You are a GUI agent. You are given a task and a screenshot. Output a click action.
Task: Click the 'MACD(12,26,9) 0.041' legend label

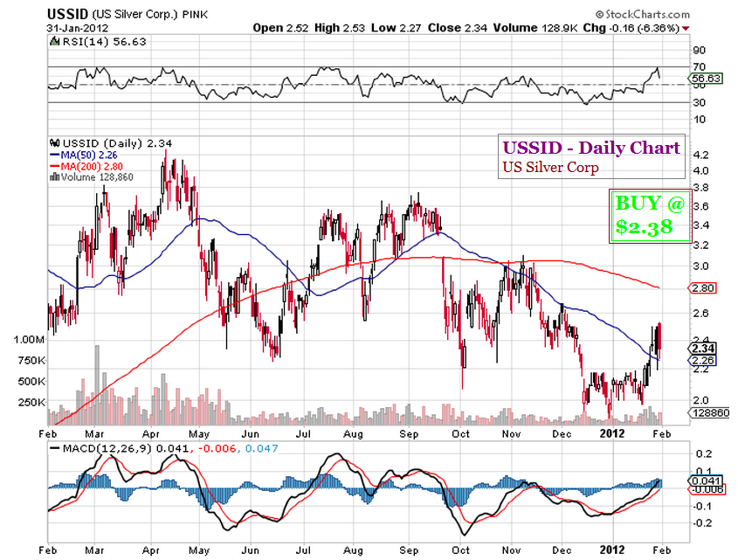click(x=126, y=448)
